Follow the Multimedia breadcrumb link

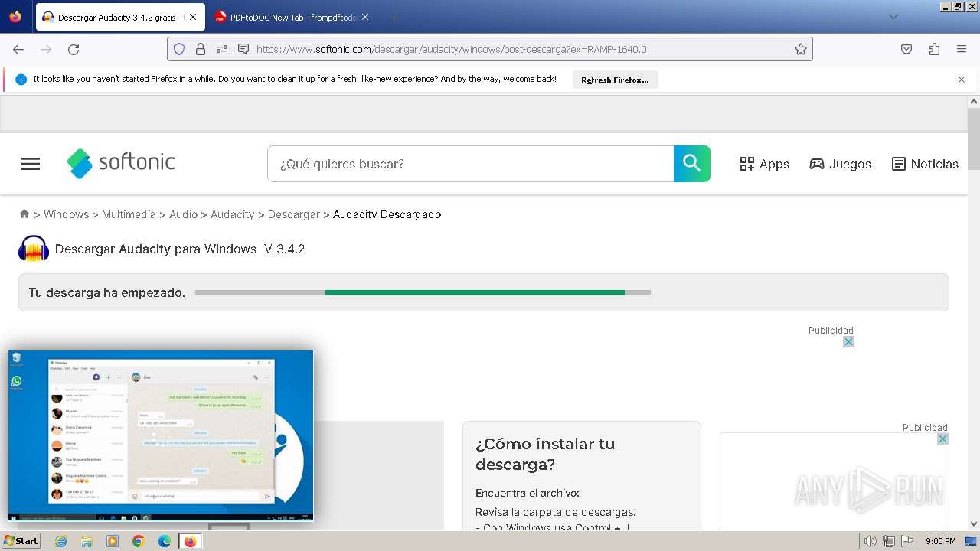[129, 214]
